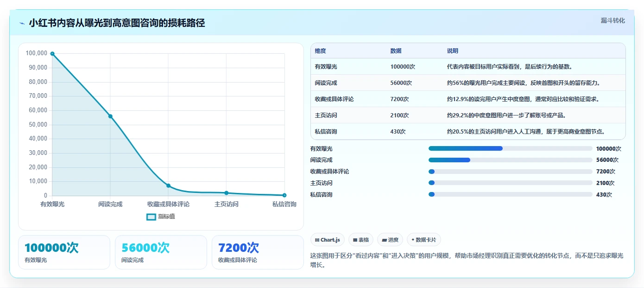Select the 主页访问 data point on chart
The width and height of the screenshot is (644, 288).
227,193
